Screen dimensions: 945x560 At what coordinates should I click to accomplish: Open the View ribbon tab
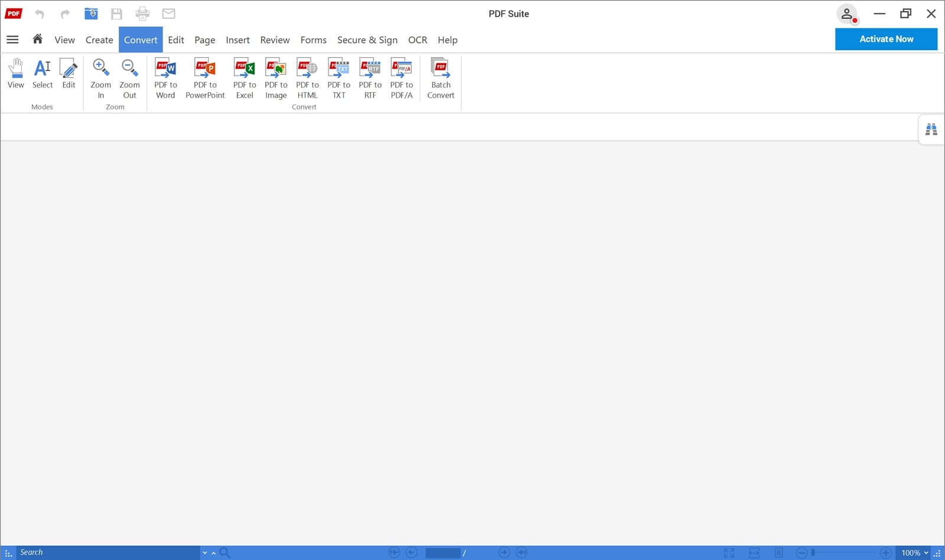tap(64, 40)
